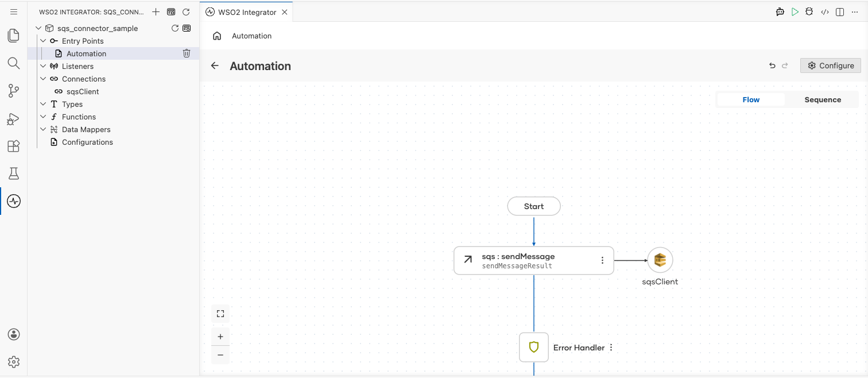Toggle the Functions section chevron
Viewport: 868px width, 378px height.
click(43, 117)
